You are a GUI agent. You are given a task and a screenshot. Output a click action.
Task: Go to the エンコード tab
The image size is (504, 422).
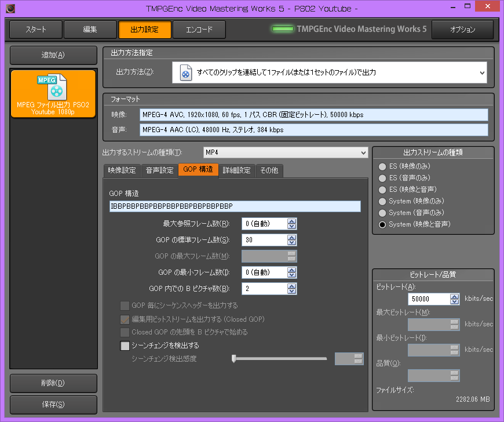(199, 30)
